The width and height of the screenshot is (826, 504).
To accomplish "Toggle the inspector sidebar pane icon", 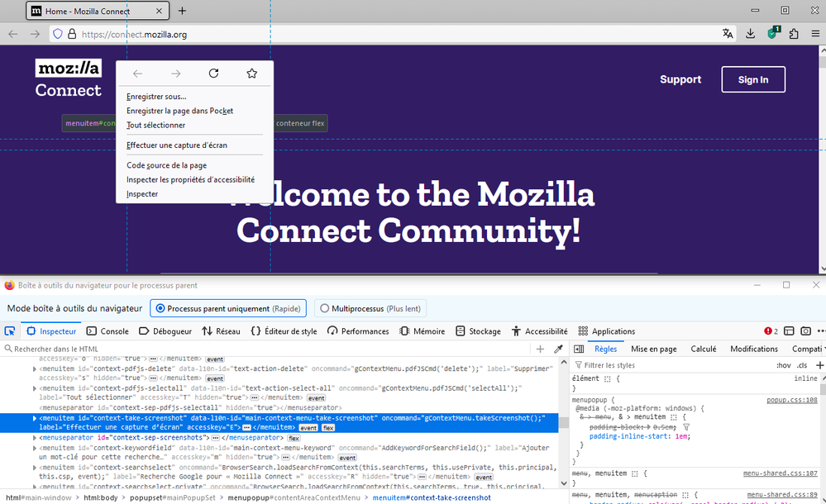I will point(579,349).
